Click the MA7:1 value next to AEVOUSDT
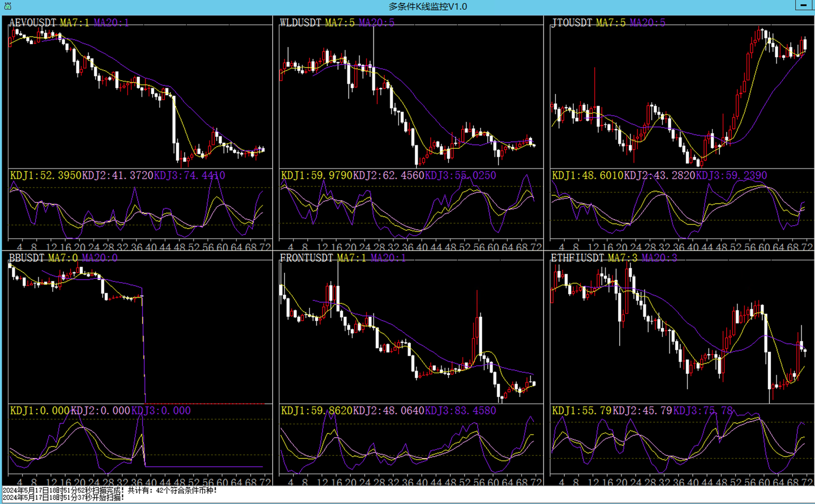Screen dimensions: 815x504 click(x=75, y=23)
